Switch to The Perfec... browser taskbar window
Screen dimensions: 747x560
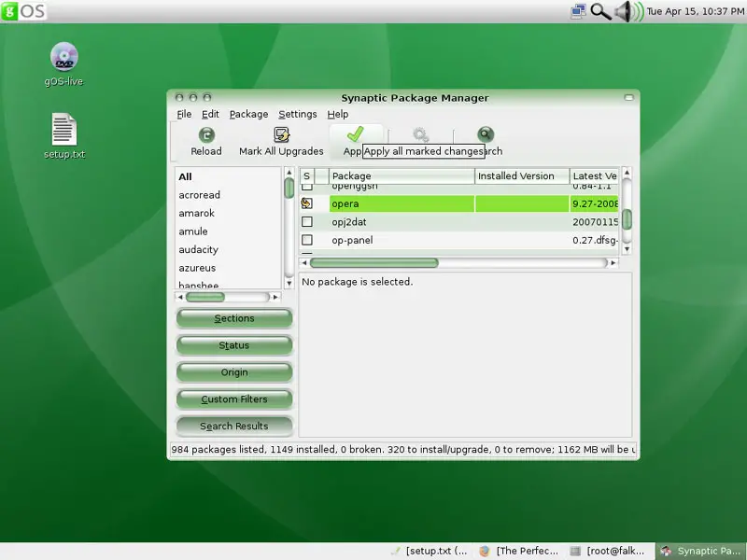pos(519,551)
